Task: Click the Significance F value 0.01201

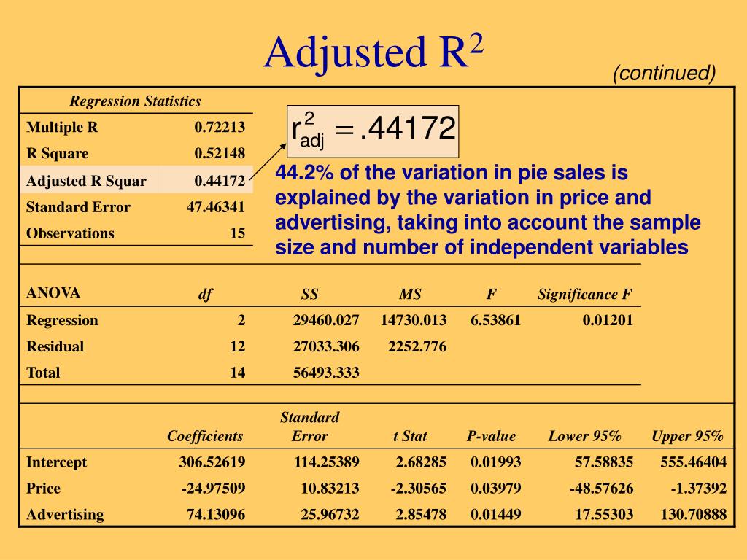Action: (608, 320)
